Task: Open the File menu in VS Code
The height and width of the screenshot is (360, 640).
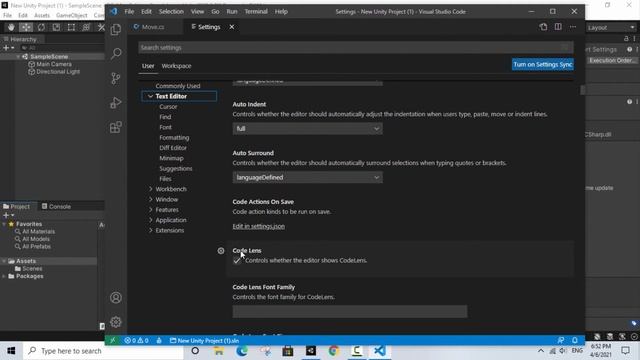Action: pyautogui.click(x=129, y=11)
